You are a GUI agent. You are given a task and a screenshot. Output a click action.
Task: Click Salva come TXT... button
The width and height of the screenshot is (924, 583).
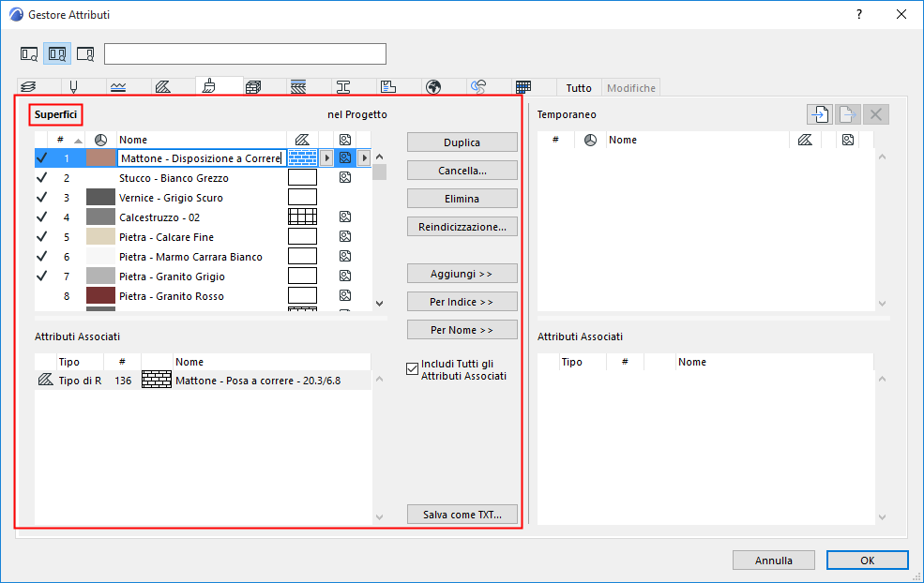click(x=462, y=514)
